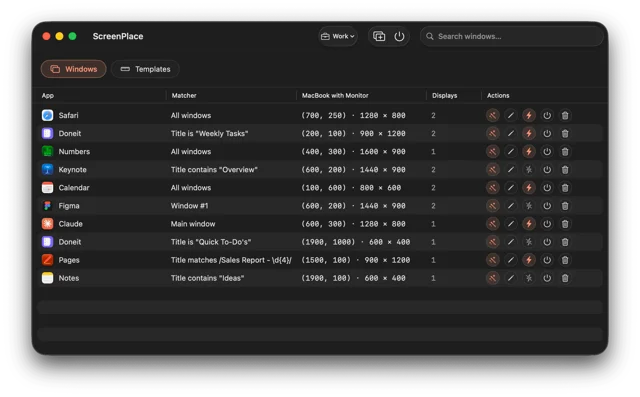Enable the disabled lightning icon for Keynote
This screenshot has height=397, width=640.
click(x=529, y=170)
